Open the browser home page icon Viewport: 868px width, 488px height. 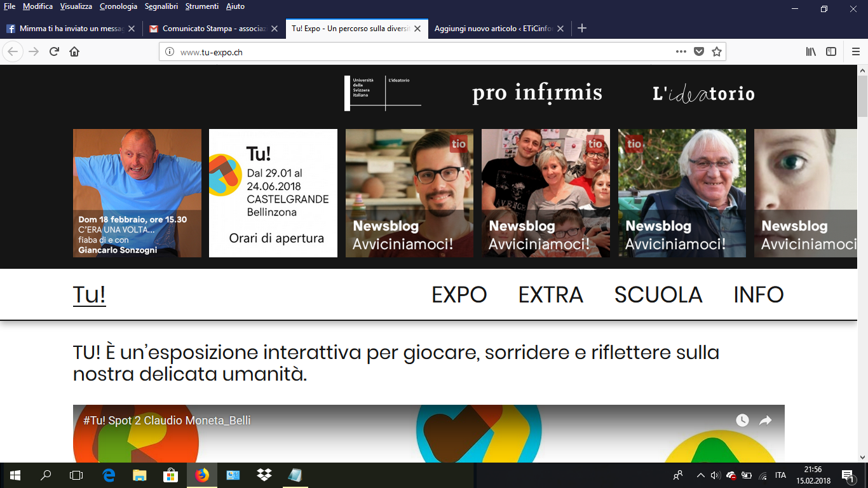[x=74, y=52]
